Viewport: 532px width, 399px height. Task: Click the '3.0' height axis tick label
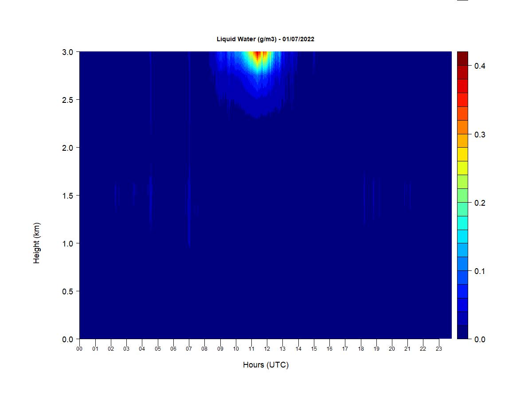(68, 52)
